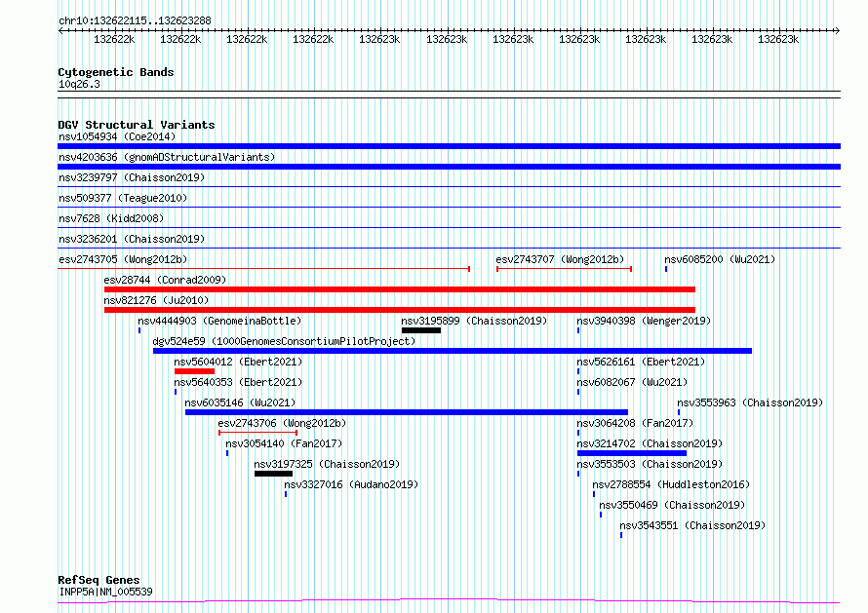Select the blue nsv3214702 (Chaisson2019) bar

[x=632, y=453]
